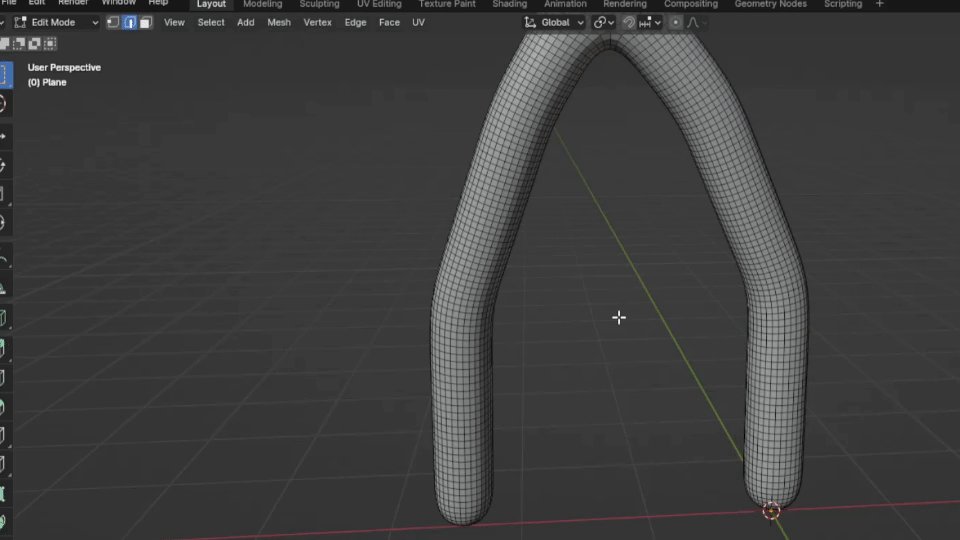
Task: Toggle snapping magnet on
Action: (628, 22)
